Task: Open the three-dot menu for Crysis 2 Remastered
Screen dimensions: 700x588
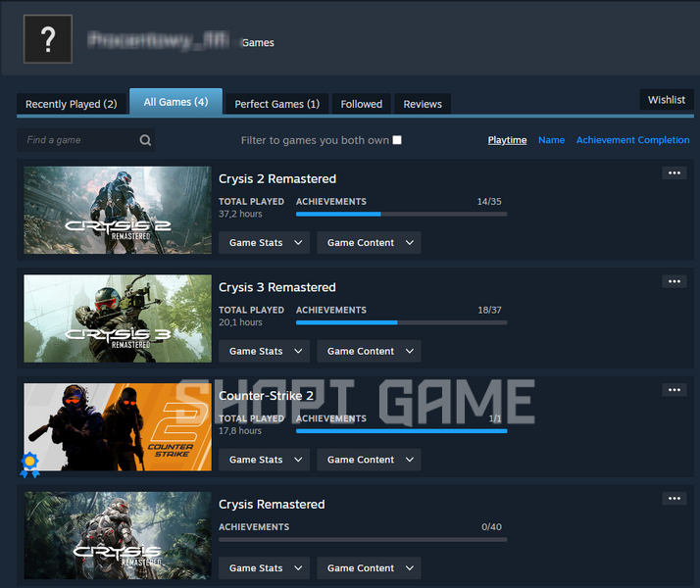Action: click(675, 173)
